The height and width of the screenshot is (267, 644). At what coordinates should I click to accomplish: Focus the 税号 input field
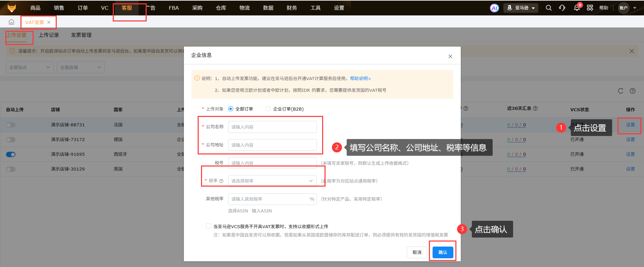click(272, 163)
